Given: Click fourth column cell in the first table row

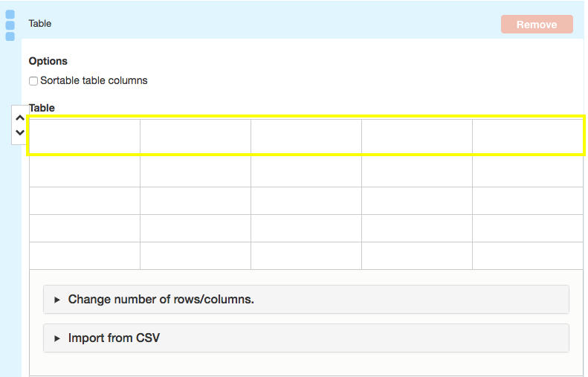Looking at the screenshot, I should click(417, 136).
